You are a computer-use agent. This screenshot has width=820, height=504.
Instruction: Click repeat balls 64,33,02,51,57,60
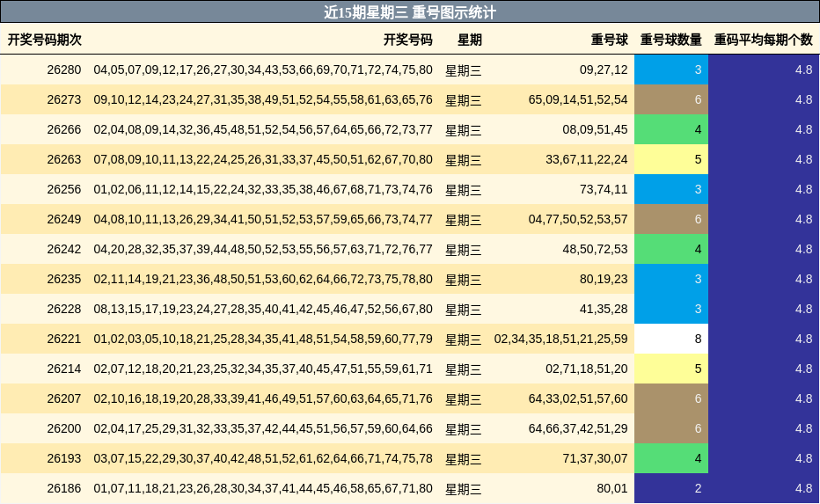pyautogui.click(x=578, y=399)
